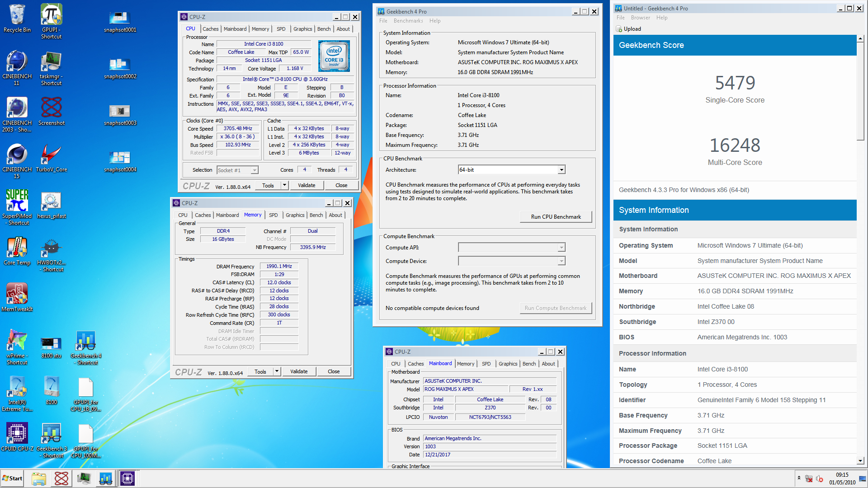Click Tools button in top CPU-Z window
Image resolution: width=868 pixels, height=488 pixels.
[x=268, y=185]
